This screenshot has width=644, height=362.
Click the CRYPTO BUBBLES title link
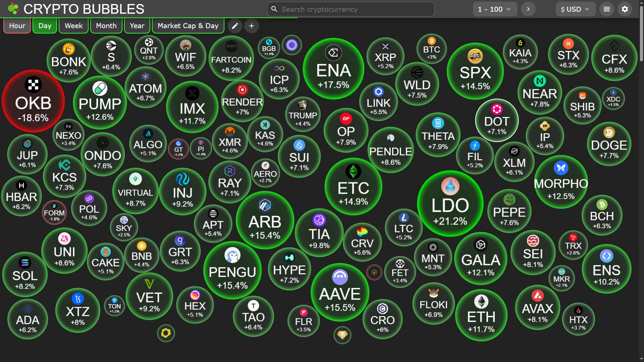click(x=84, y=9)
